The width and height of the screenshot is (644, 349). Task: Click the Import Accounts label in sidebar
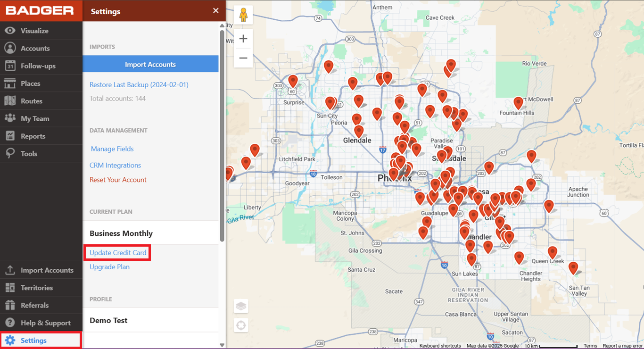[x=47, y=270]
